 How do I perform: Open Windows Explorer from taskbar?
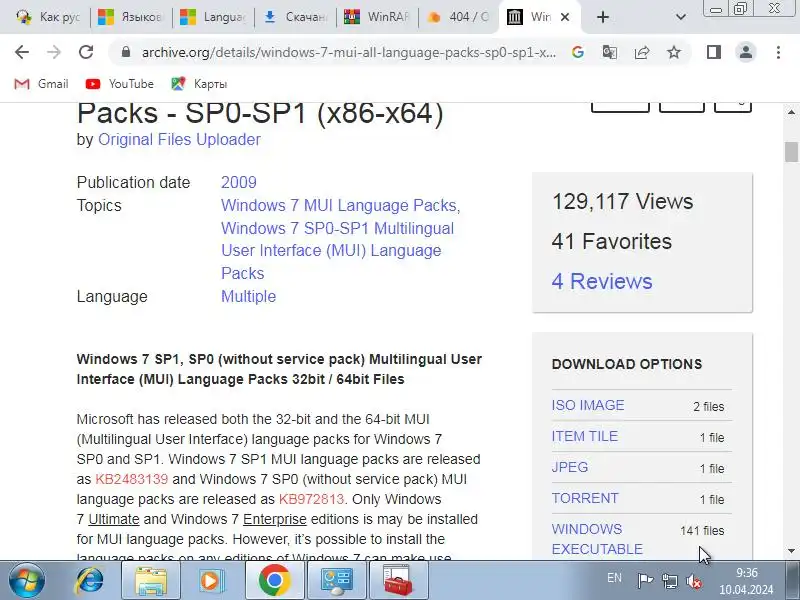click(x=151, y=581)
